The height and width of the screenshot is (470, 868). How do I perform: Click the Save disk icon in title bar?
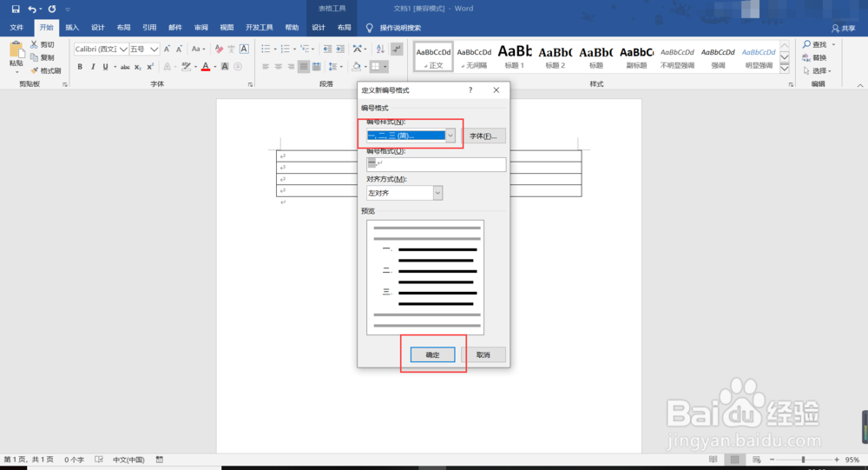coord(15,9)
